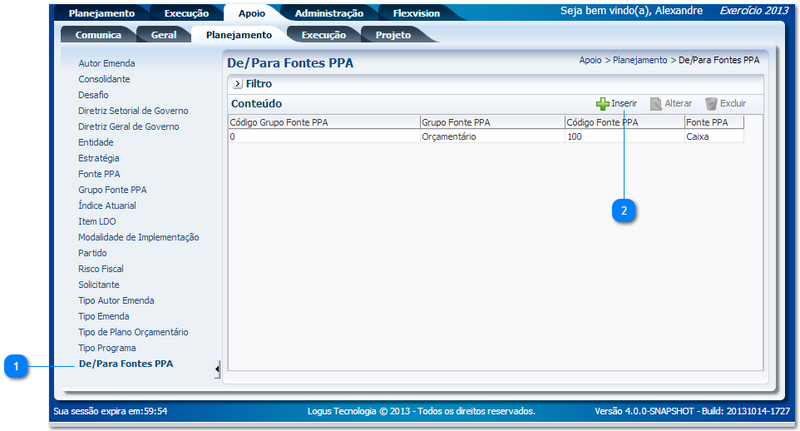
Task: Click the Código Grupo Fonte PPA column header
Action: tap(279, 122)
